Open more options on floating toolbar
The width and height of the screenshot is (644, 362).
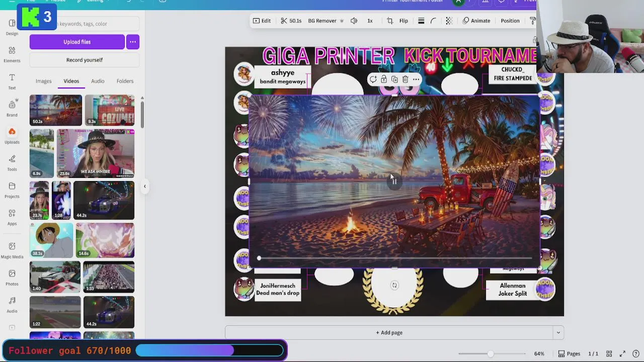click(x=416, y=79)
